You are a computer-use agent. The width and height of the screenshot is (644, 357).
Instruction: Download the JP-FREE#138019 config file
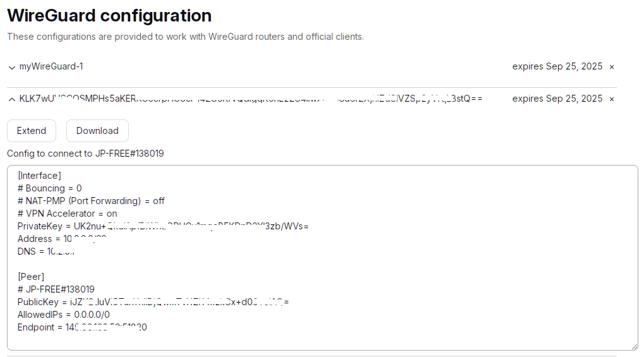pos(97,131)
